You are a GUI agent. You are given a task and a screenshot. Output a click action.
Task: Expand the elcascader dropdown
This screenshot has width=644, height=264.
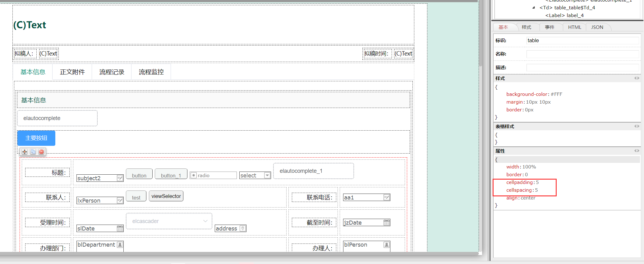(x=205, y=221)
